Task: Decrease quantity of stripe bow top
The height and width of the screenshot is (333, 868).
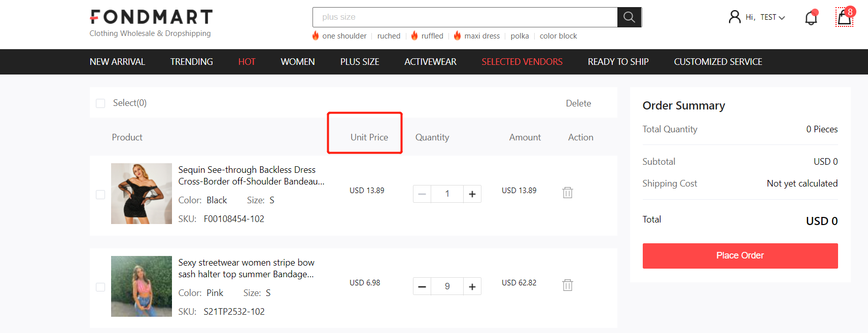Action: pos(422,286)
